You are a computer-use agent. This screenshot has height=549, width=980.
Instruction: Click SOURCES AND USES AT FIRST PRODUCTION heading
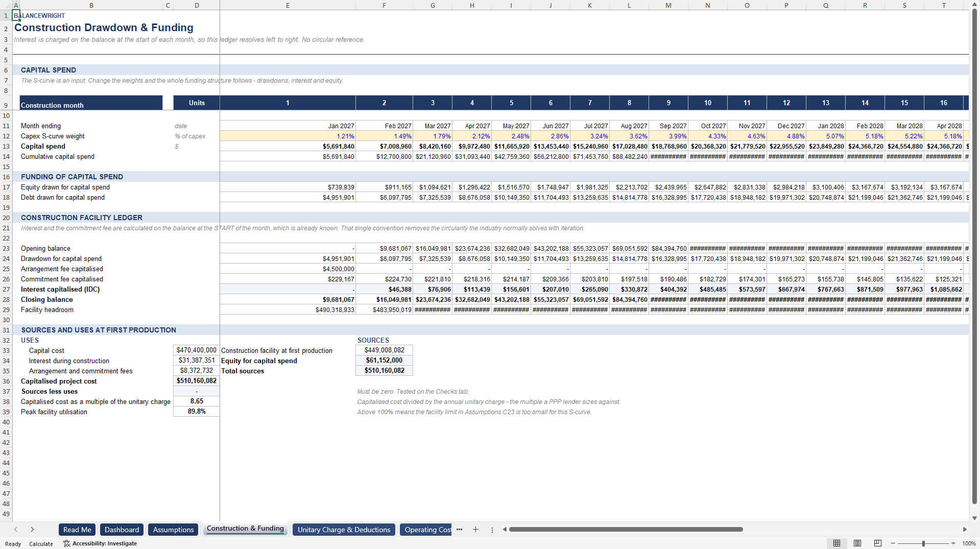coord(99,330)
